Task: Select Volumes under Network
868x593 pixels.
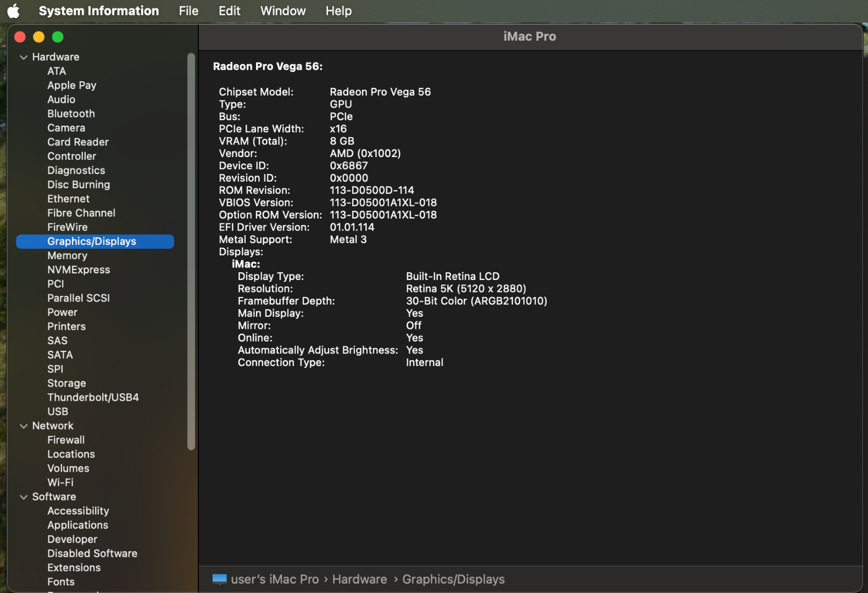Action: click(68, 468)
